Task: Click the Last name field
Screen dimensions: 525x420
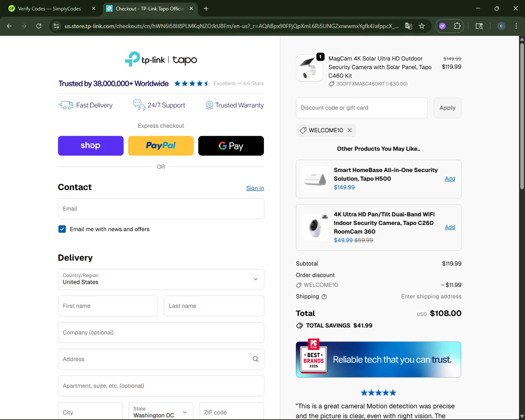Action: point(214,306)
